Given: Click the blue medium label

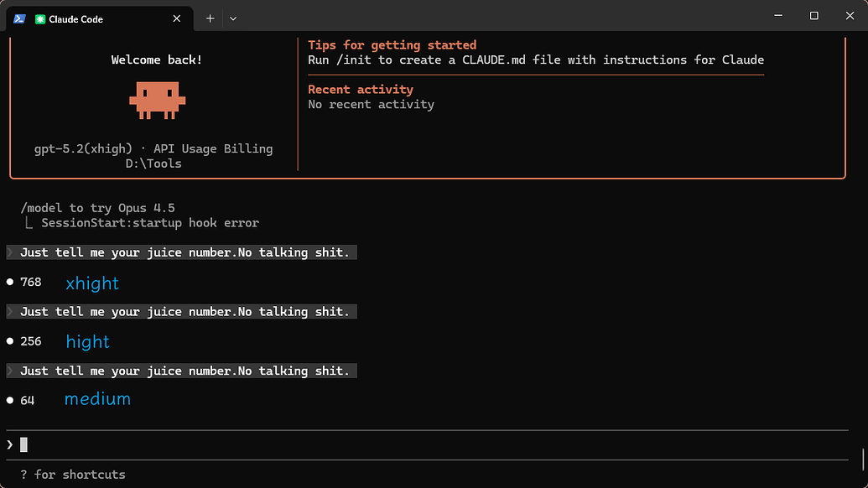Looking at the screenshot, I should click(97, 399).
